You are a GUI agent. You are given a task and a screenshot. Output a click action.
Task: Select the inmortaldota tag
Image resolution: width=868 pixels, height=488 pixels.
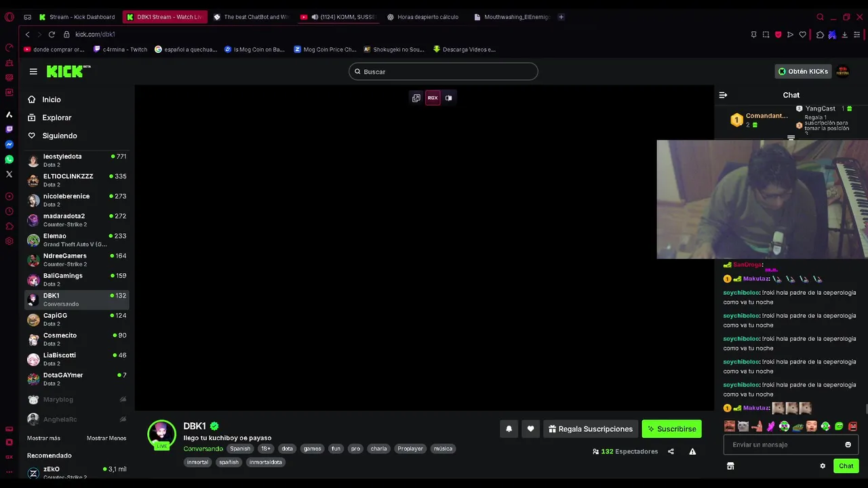[265, 462]
